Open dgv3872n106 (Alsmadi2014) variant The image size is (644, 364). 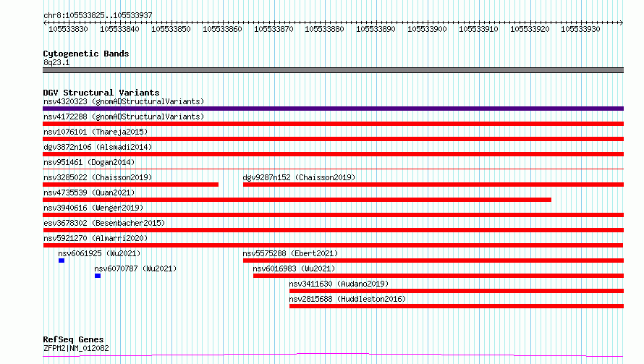tap(98, 147)
